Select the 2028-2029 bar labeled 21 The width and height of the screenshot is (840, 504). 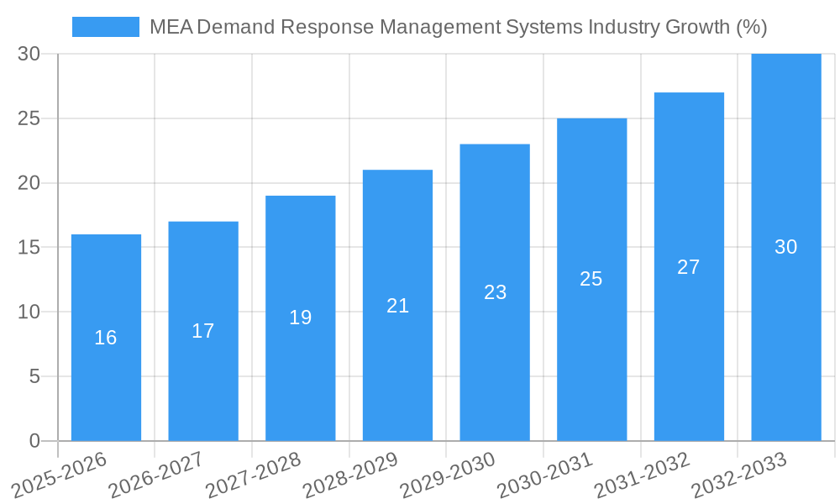[397, 306]
